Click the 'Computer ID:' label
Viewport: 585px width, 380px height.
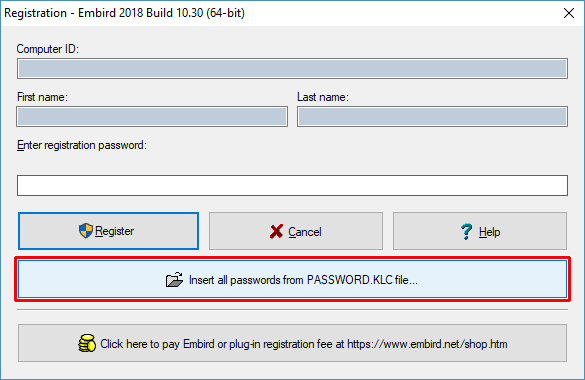[x=48, y=49]
